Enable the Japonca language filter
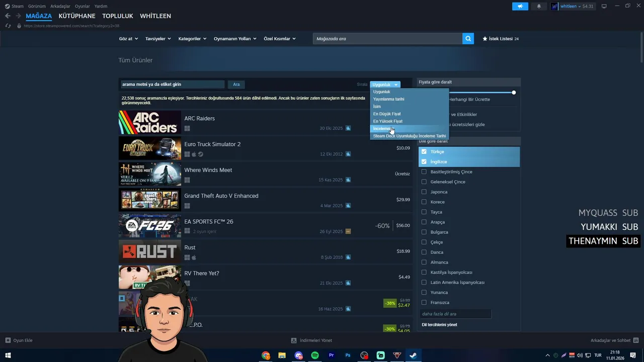 coord(424,192)
